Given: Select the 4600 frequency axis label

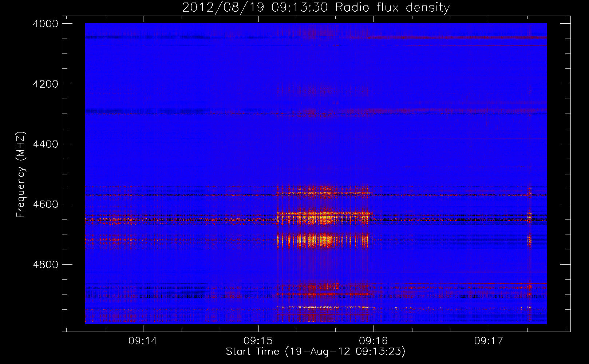Looking at the screenshot, I should 46,204.
